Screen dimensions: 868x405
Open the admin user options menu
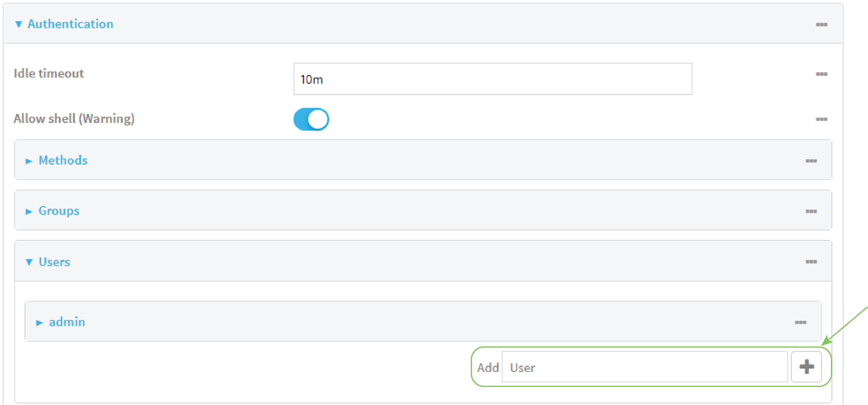(800, 322)
